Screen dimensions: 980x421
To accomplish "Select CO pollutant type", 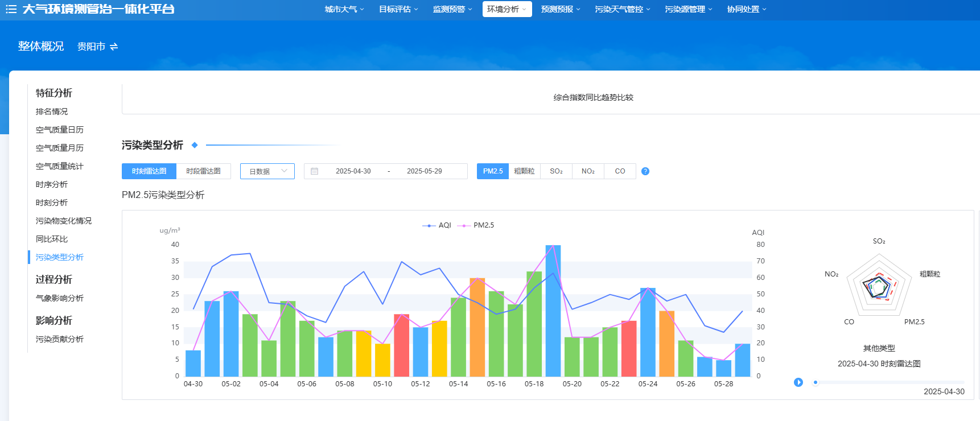I will coord(620,171).
